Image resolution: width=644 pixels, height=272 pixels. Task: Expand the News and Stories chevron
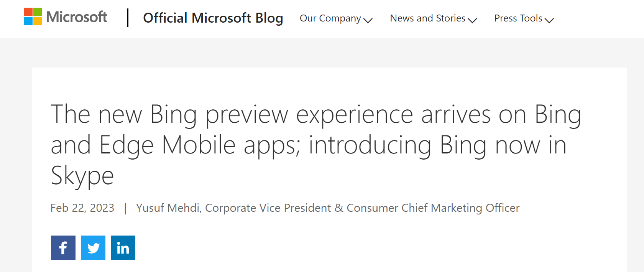[472, 20]
